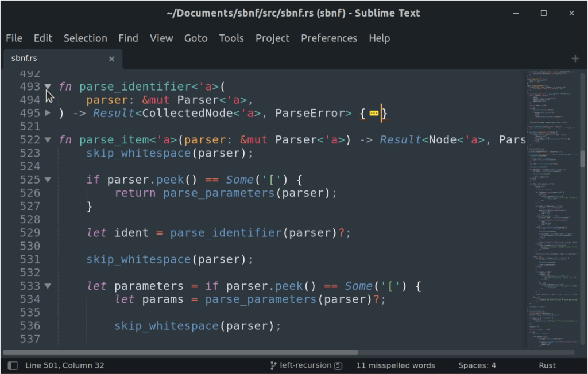
Task: Open the Project menu
Action: tap(272, 38)
